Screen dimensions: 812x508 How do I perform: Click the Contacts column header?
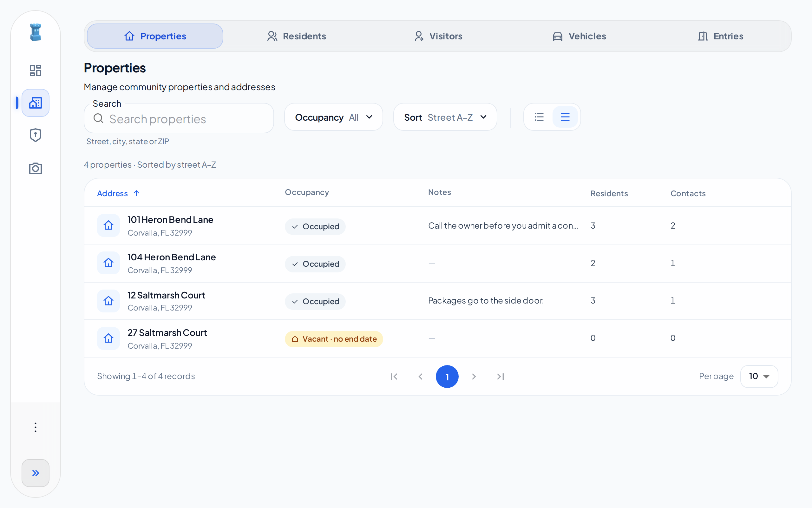[688, 194]
